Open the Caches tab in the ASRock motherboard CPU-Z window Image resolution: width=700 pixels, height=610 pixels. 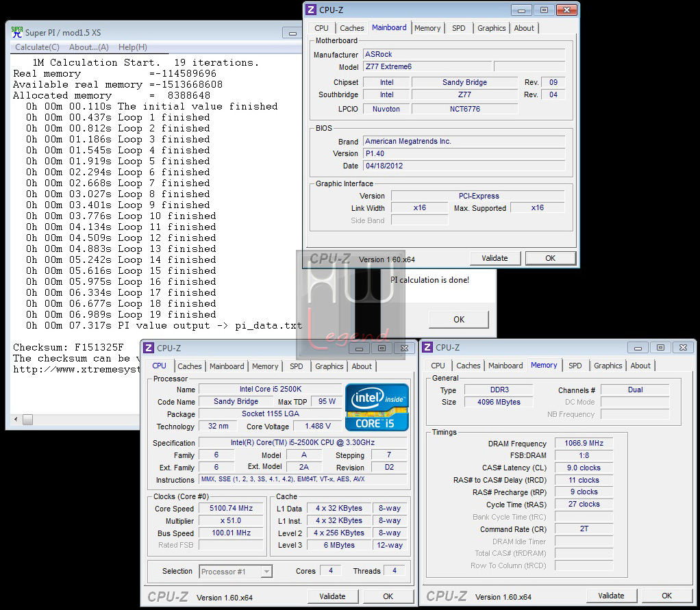[352, 28]
